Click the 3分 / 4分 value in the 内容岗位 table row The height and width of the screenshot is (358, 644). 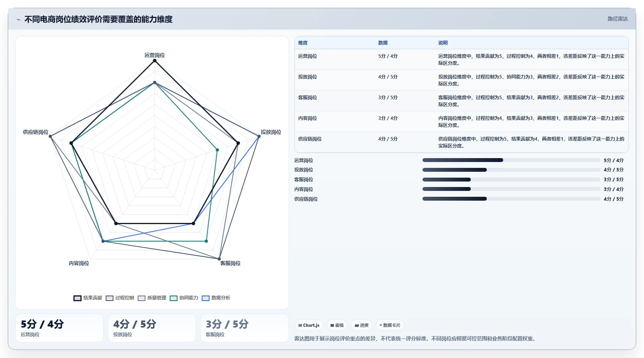pos(388,118)
